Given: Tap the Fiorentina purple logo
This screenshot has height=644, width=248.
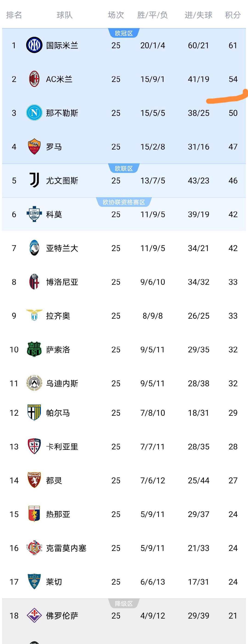Looking at the screenshot, I should click(x=34, y=615).
